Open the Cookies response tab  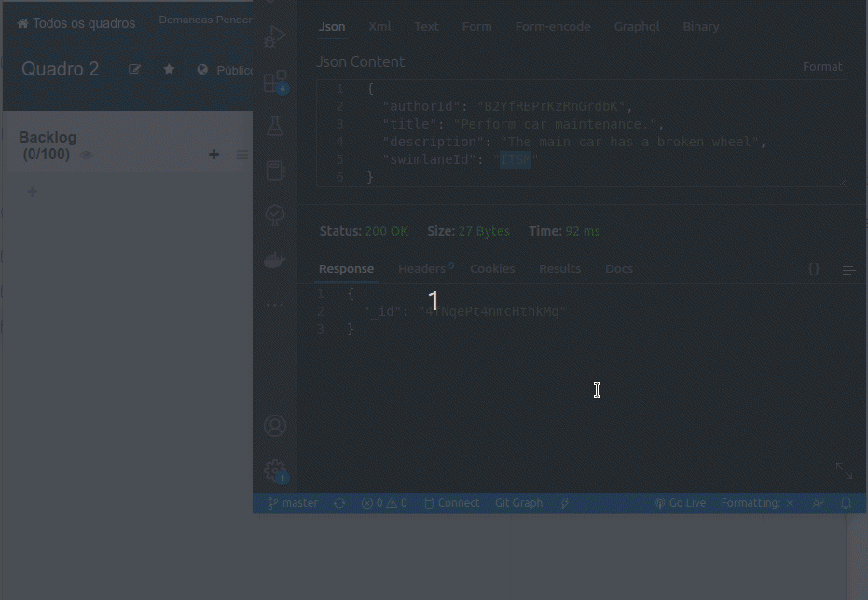coord(492,268)
